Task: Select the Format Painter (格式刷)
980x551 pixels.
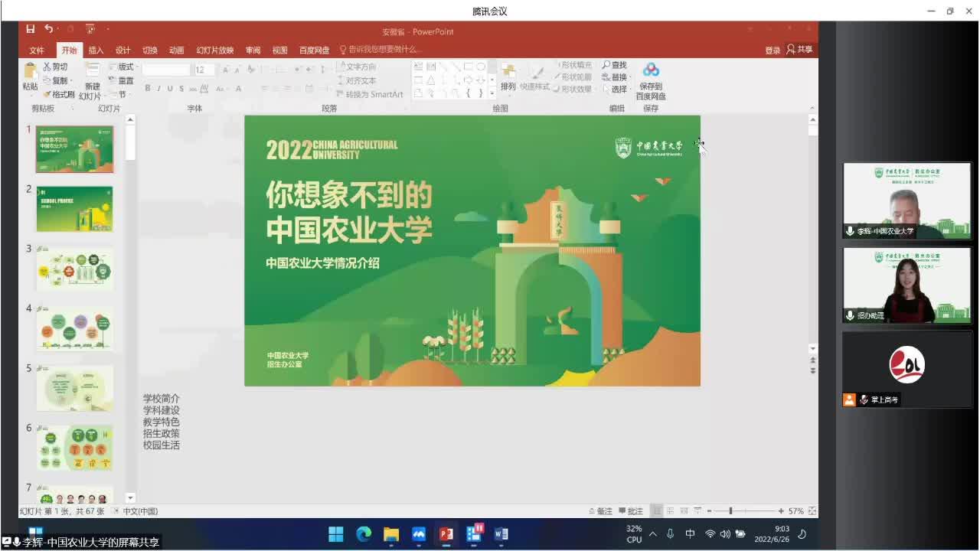Action: point(59,94)
